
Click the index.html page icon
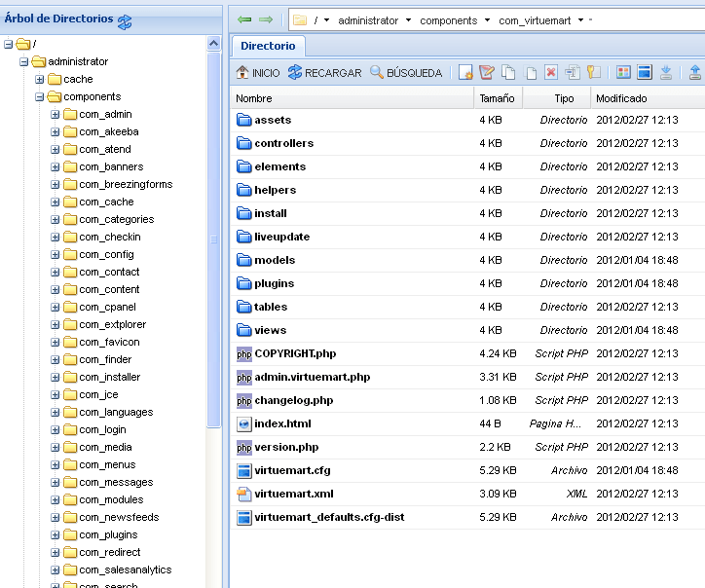(244, 423)
